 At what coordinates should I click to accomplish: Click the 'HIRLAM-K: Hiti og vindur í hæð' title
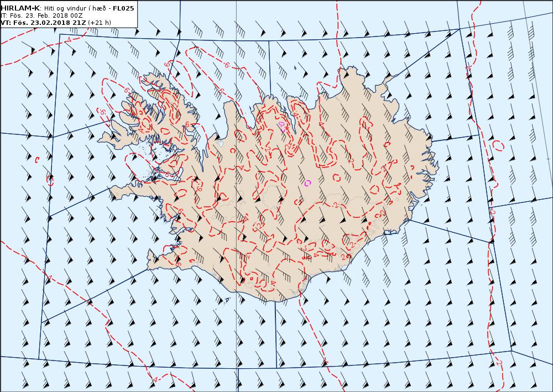coord(54,8)
